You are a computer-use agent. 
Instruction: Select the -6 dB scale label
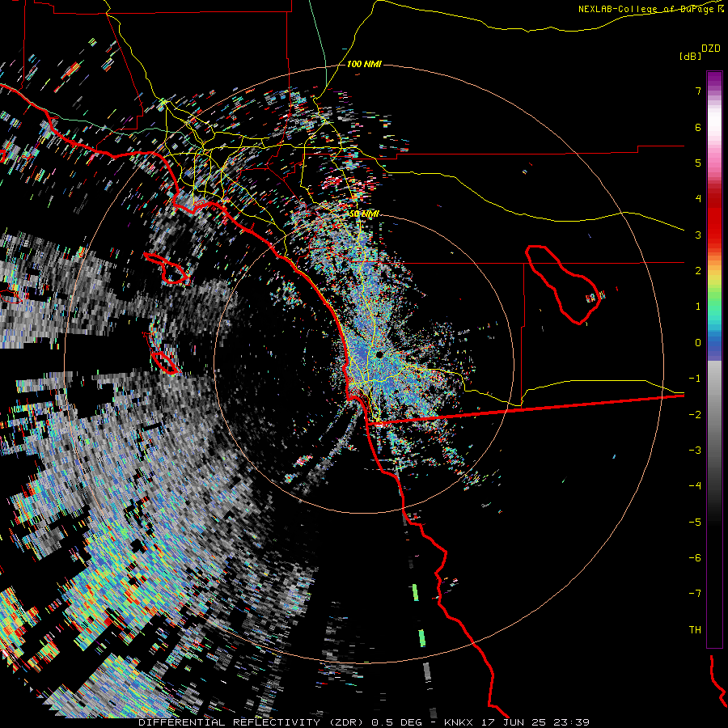pyautogui.click(x=695, y=557)
